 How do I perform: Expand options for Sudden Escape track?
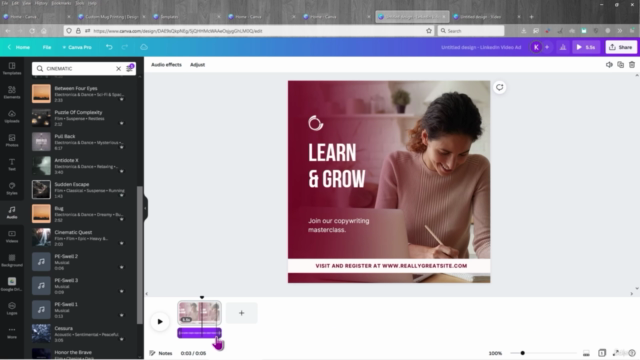(121, 196)
